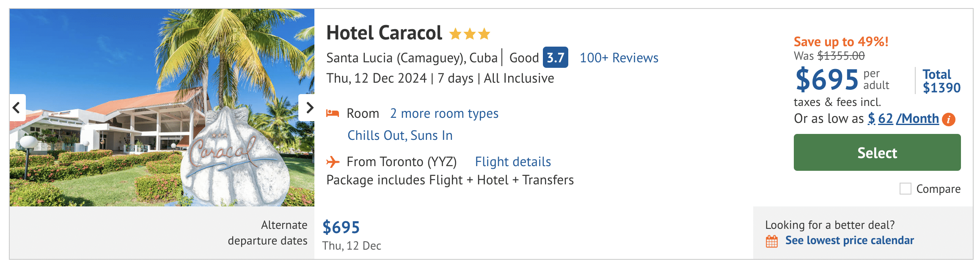
Task: Open Chills Out, Suns In link
Action: pos(400,135)
